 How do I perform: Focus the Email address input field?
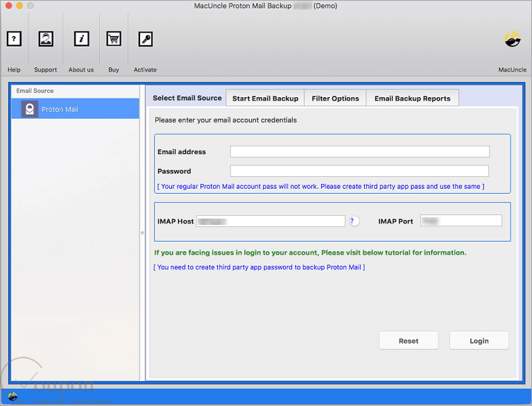coord(360,151)
